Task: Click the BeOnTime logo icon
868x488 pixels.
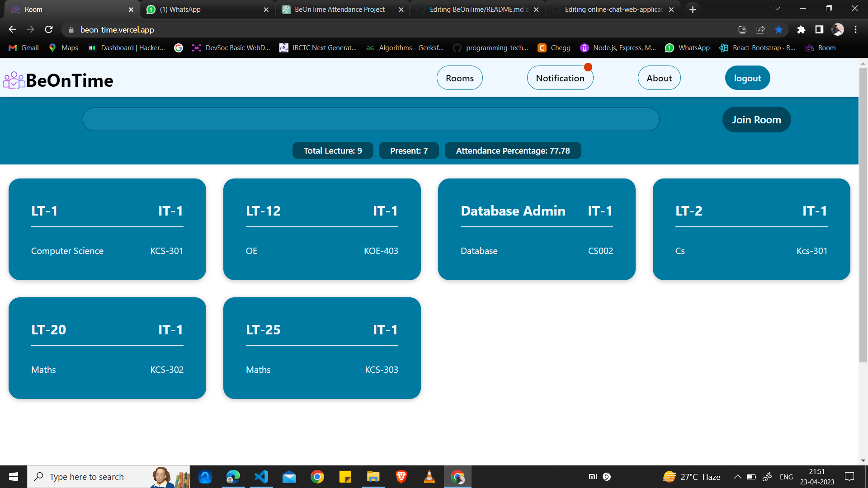Action: coord(14,80)
